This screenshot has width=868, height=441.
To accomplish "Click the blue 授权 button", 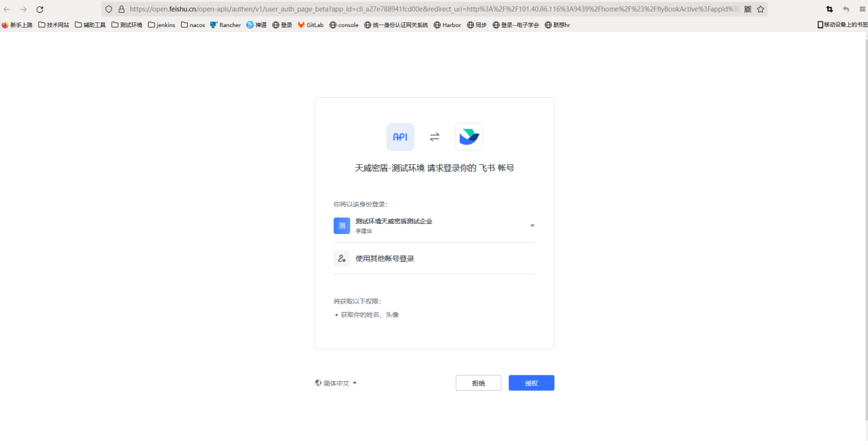I will 532,383.
